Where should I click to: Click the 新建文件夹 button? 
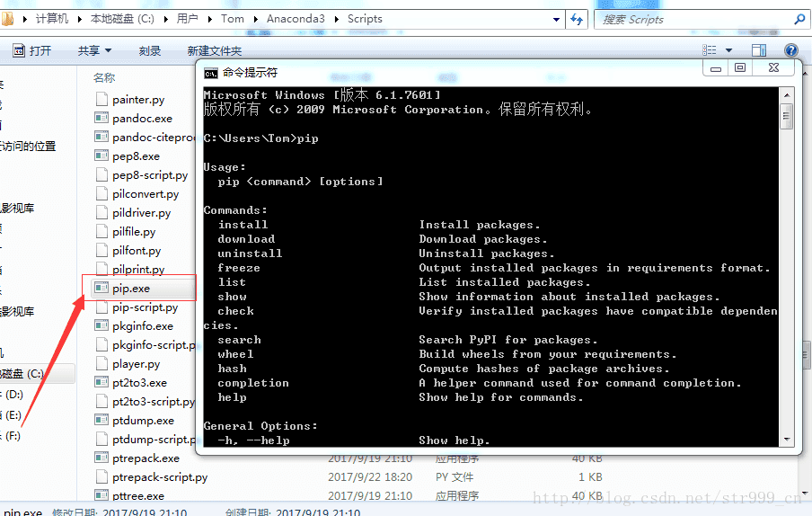(x=214, y=51)
